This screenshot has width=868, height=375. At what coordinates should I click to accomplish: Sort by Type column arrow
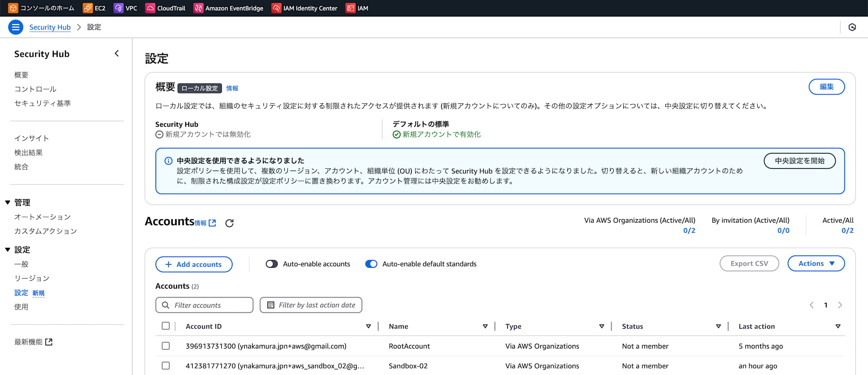tap(602, 326)
